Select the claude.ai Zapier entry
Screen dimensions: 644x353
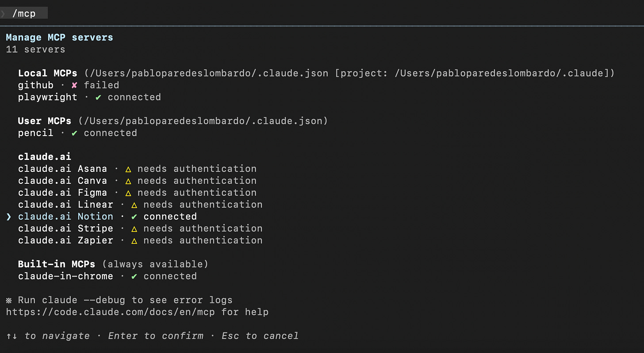pyautogui.click(x=140, y=240)
